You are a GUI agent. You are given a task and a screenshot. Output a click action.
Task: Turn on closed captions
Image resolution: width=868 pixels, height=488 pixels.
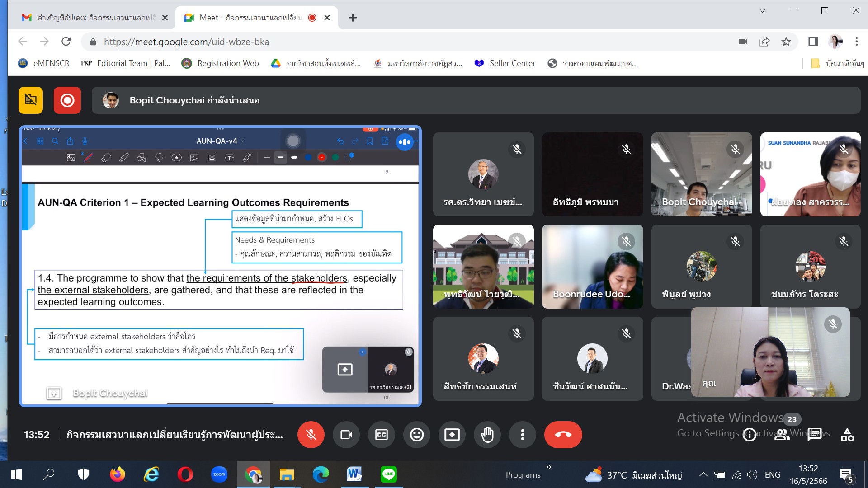click(381, 435)
